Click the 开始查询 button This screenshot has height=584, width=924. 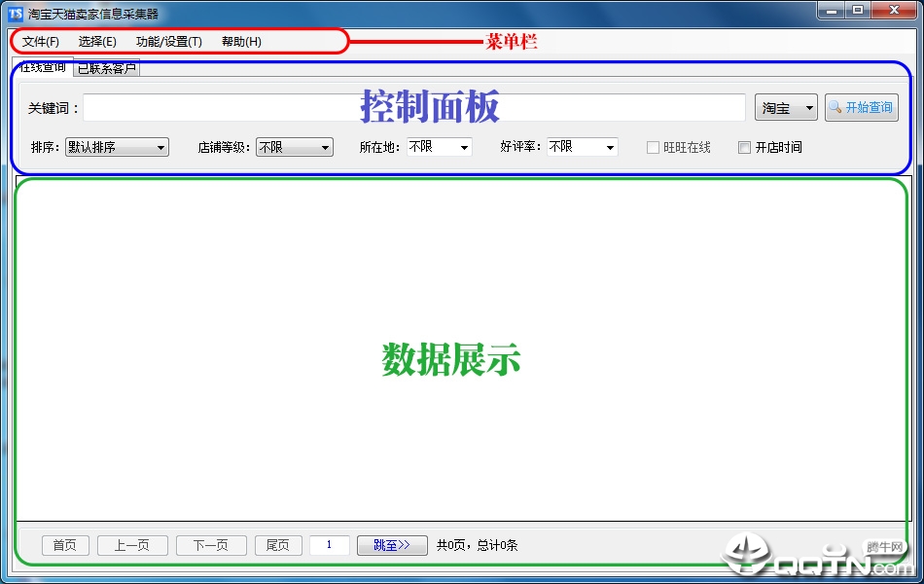point(862,107)
